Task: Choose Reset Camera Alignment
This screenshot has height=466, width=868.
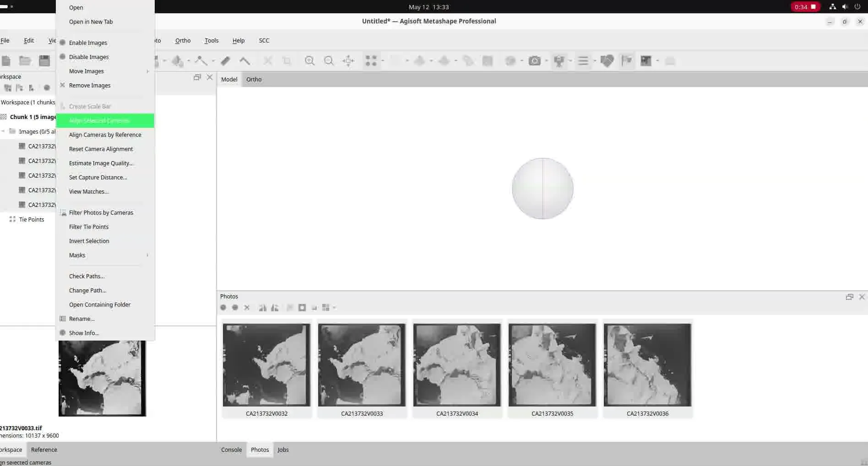Action: tap(105, 149)
